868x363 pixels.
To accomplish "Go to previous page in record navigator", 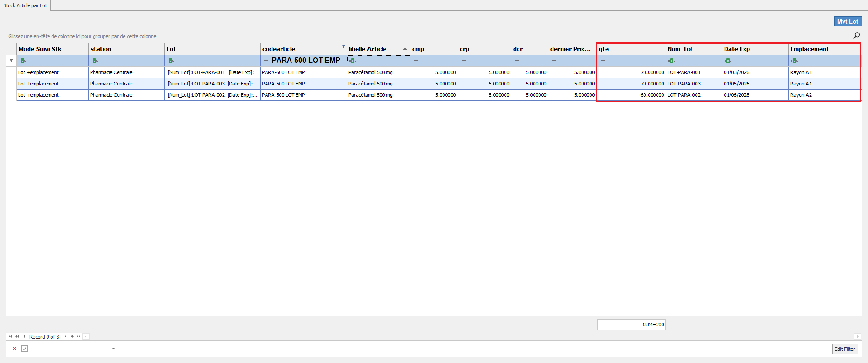I will [x=17, y=336].
